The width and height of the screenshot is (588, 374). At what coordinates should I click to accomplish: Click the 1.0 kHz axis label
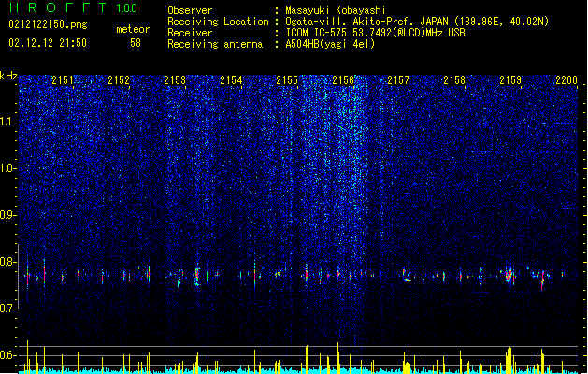8,168
